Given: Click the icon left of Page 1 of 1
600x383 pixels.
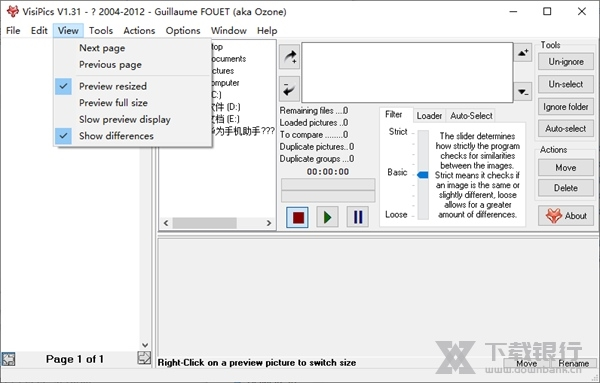Looking at the screenshot, I should (8, 359).
